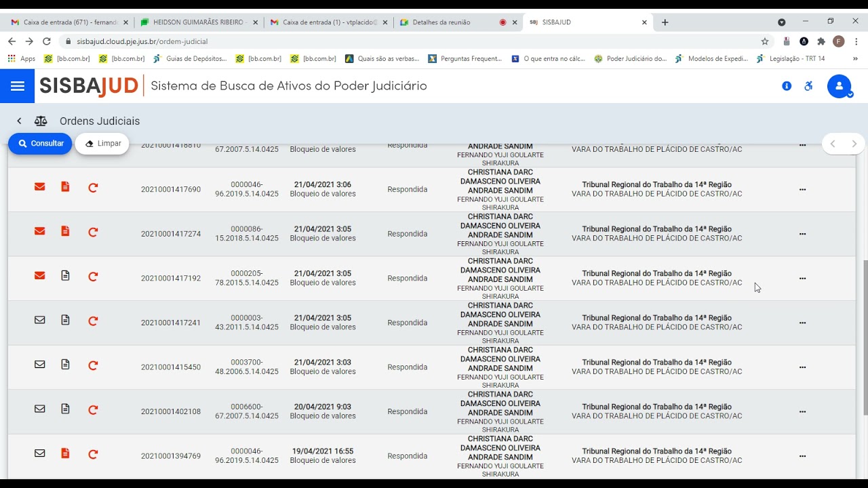Open Chrome extensions puzzle icon
Screen dimensions: 868x488
click(821, 41)
